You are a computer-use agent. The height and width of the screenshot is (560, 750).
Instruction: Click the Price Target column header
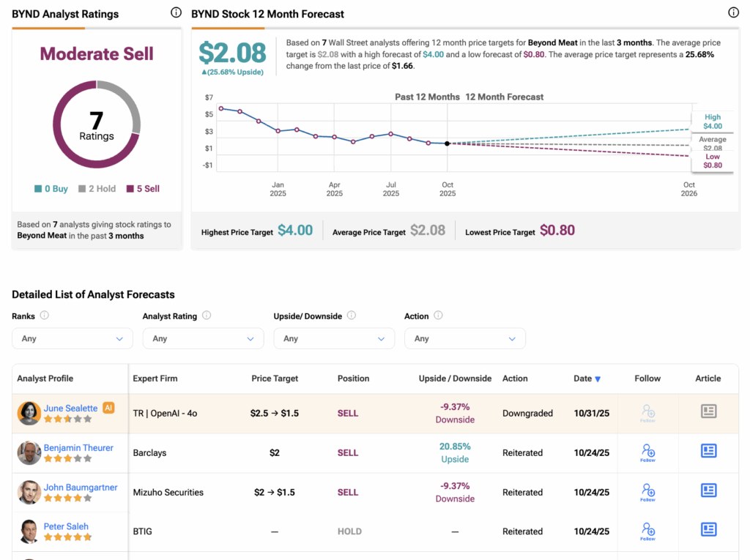click(275, 378)
